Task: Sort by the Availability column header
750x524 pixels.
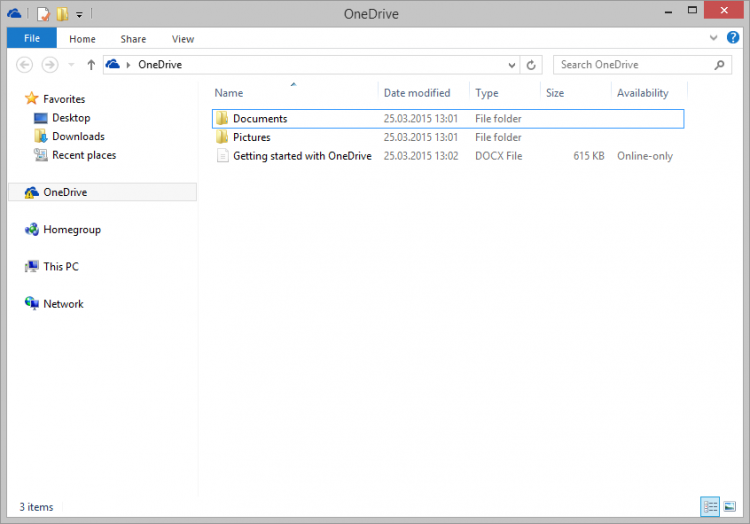Action: click(x=642, y=93)
